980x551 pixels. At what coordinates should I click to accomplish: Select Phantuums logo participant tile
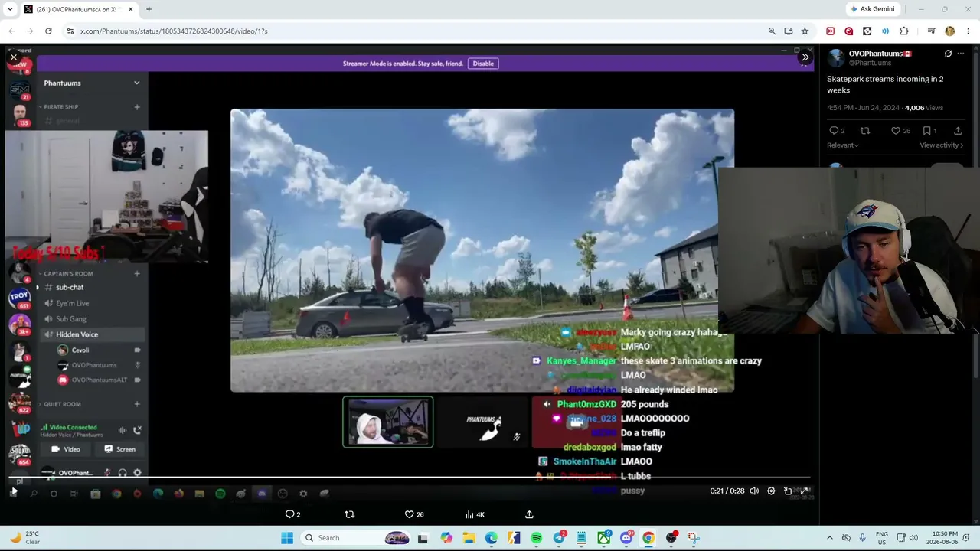484,422
